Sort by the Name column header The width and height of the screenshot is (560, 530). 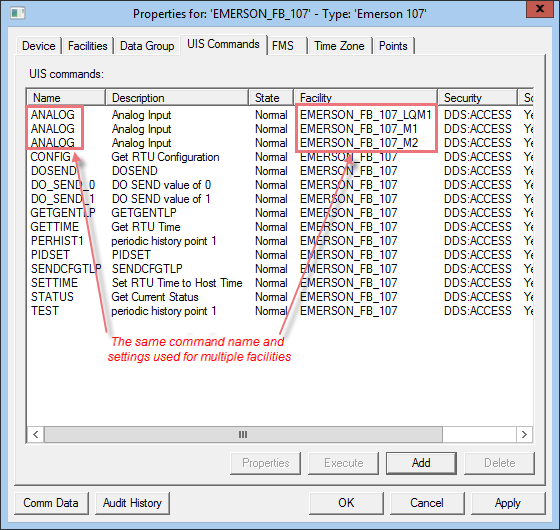[66, 98]
